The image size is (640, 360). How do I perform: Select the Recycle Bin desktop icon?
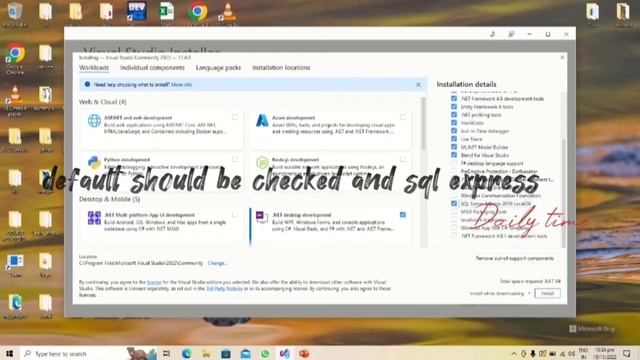tap(15, 12)
